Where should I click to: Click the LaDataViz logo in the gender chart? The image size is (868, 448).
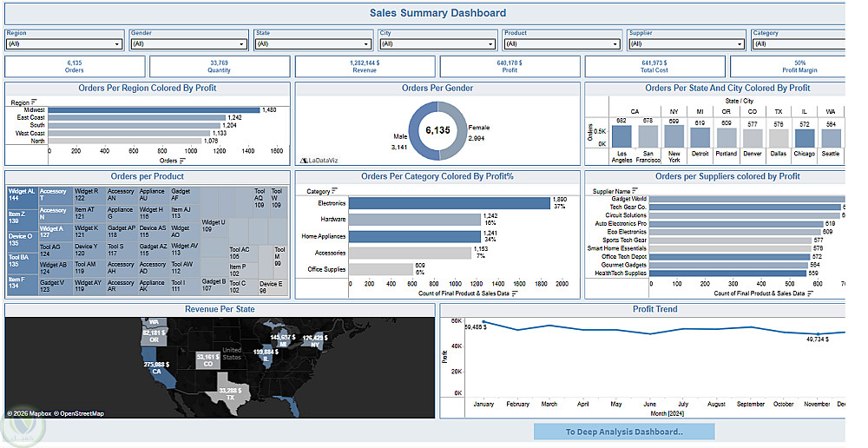click(x=319, y=161)
